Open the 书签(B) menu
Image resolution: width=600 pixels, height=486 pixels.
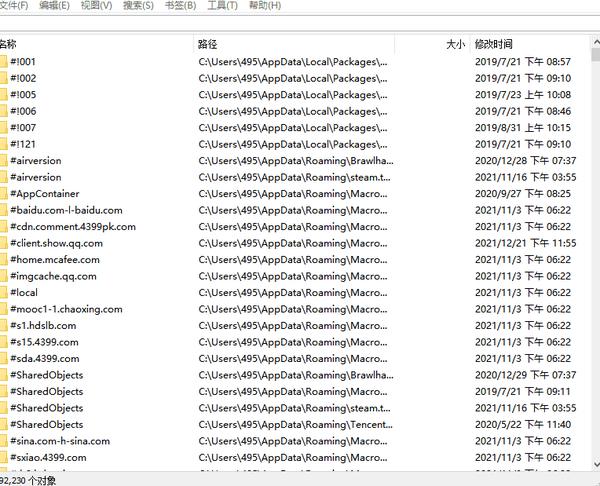(180, 5)
